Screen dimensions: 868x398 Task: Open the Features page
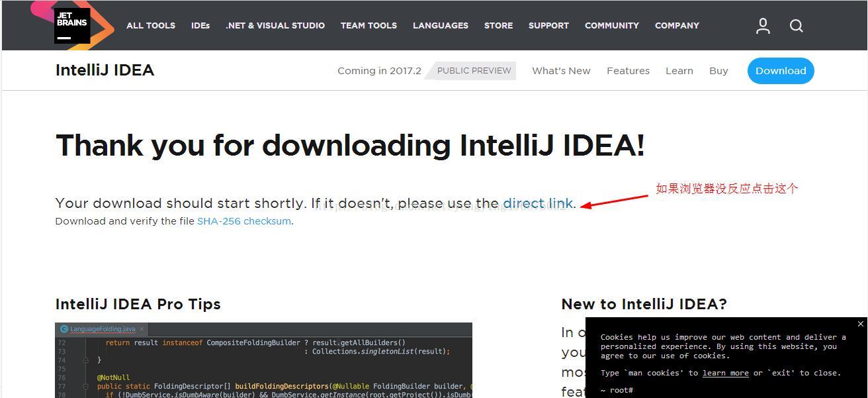tap(628, 71)
